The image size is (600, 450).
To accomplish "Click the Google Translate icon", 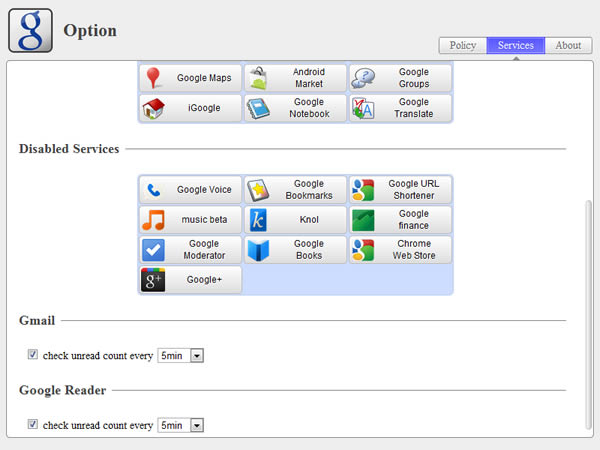I will (363, 108).
